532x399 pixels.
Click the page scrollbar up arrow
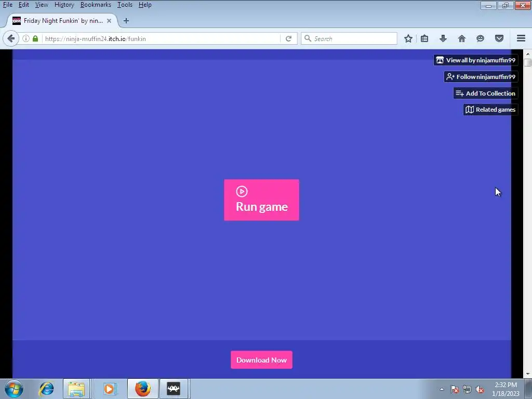pyautogui.click(x=528, y=54)
